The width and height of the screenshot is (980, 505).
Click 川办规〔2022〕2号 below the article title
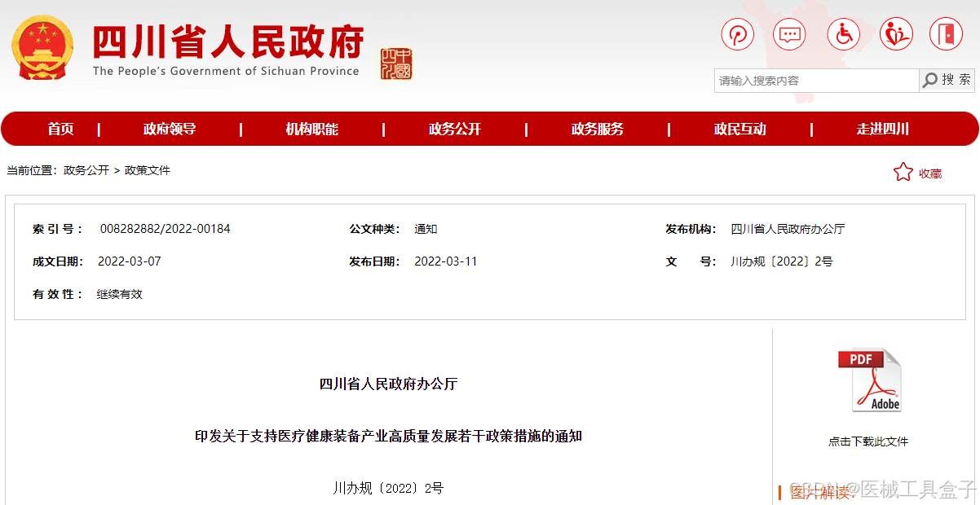point(388,488)
